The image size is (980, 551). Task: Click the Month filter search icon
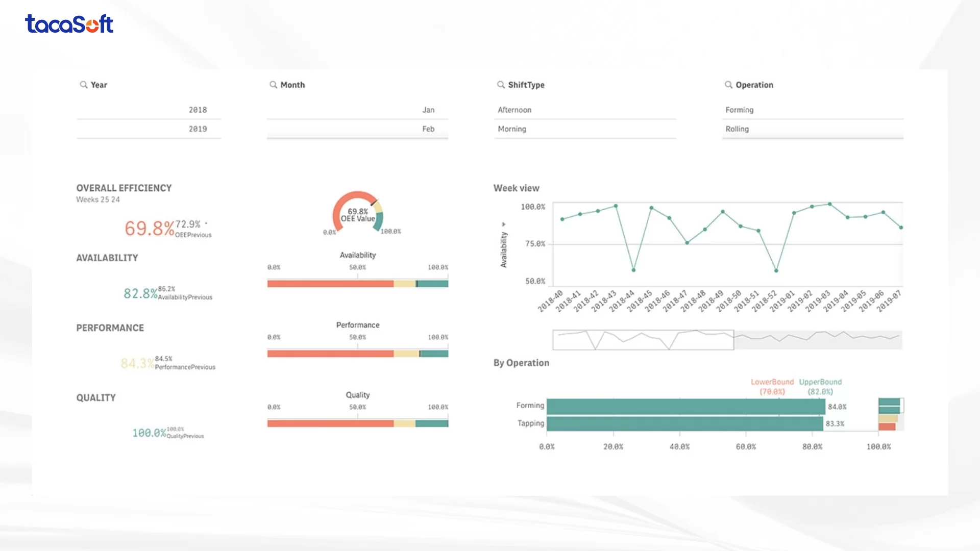click(x=274, y=85)
